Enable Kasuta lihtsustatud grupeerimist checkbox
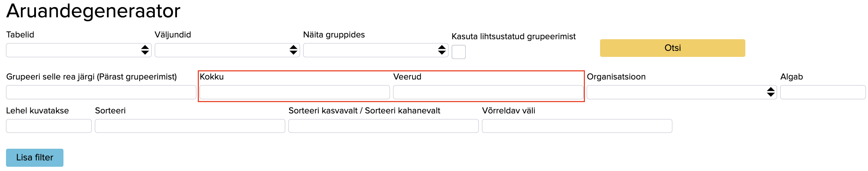This screenshot has width=868, height=171. (458, 52)
